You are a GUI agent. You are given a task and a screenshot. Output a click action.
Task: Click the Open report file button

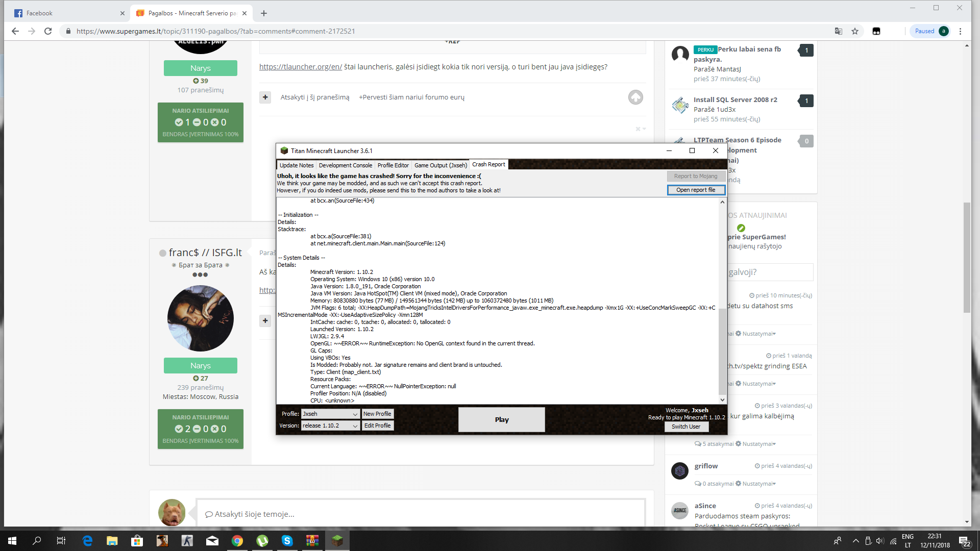(x=696, y=190)
